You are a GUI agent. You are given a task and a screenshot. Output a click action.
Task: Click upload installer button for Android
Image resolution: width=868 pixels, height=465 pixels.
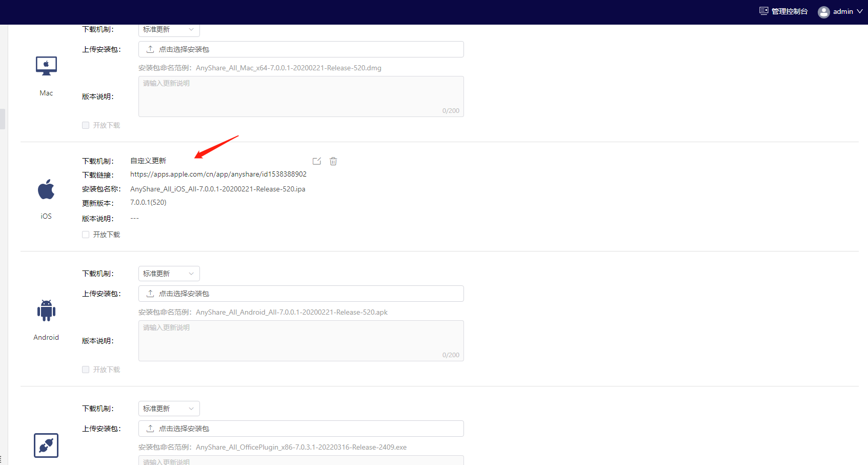(x=301, y=294)
